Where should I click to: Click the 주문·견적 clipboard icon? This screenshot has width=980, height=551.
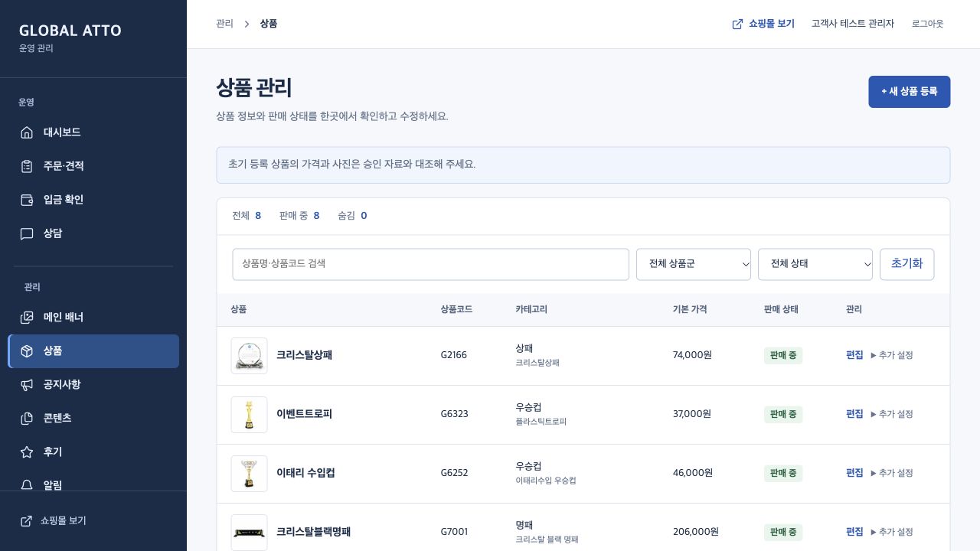(x=27, y=166)
